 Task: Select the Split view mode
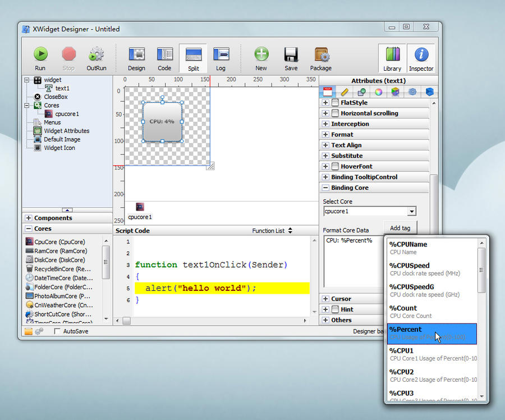click(x=193, y=58)
